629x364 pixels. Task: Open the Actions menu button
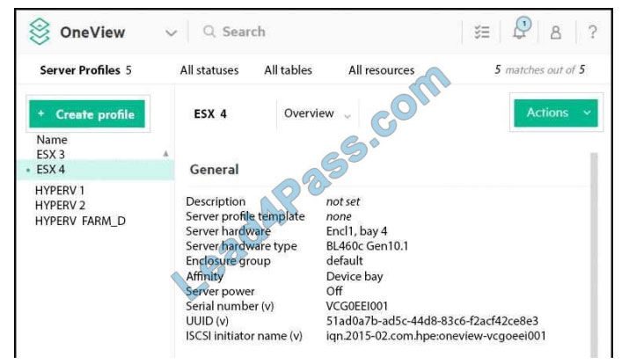tap(556, 113)
